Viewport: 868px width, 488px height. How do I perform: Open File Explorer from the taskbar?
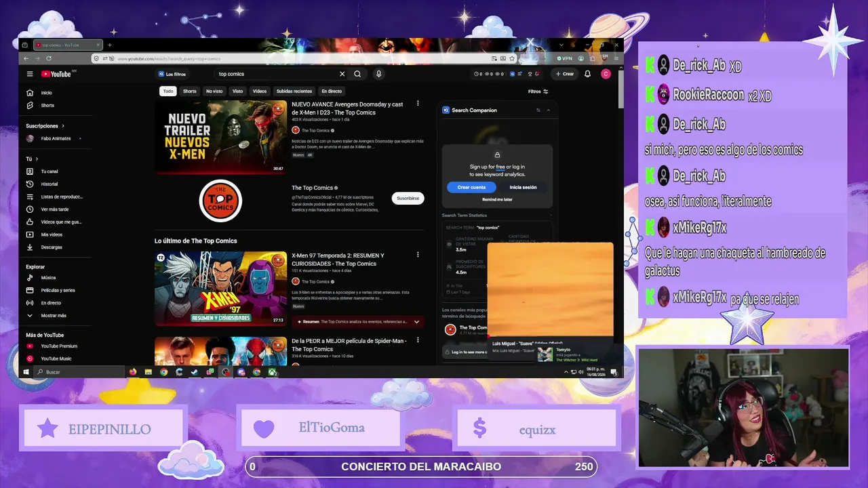148,372
